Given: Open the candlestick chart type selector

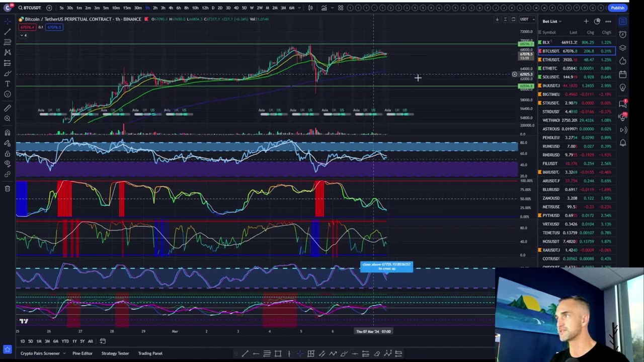Looking at the screenshot, I should click(x=310, y=8).
